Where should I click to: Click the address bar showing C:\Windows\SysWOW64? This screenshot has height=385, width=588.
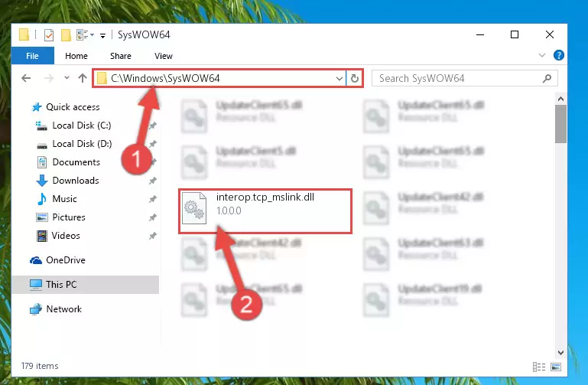[x=219, y=78]
